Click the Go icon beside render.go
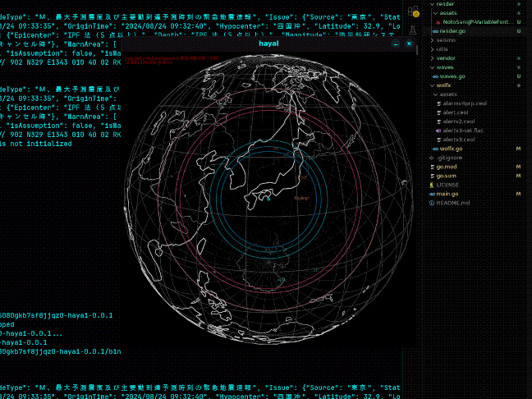Image resolution: width=532 pixels, height=399 pixels. 433,30
